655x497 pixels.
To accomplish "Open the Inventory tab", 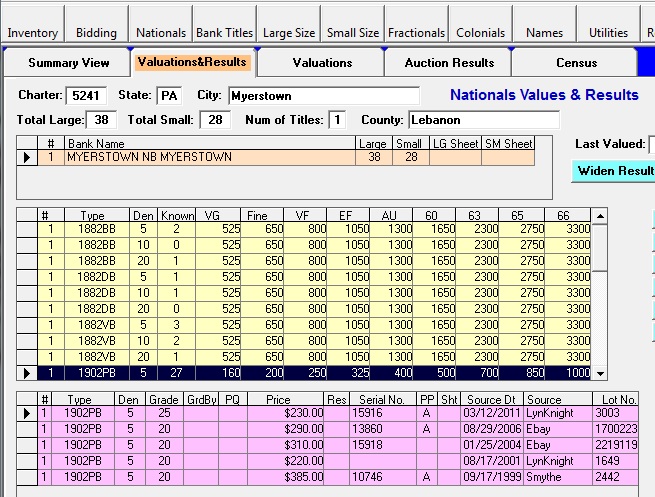I will tap(32, 33).
